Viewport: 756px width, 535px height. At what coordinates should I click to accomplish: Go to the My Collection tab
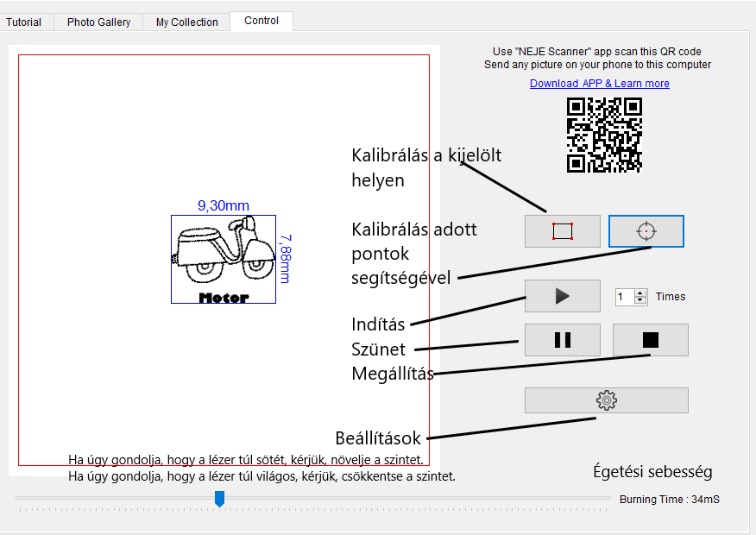[x=186, y=22]
